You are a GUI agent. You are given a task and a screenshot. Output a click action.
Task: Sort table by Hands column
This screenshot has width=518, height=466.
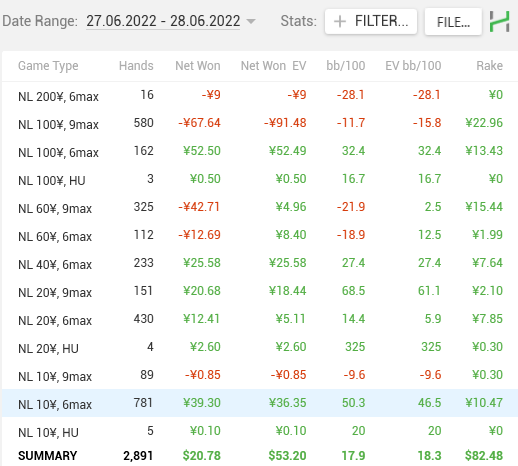[136, 66]
